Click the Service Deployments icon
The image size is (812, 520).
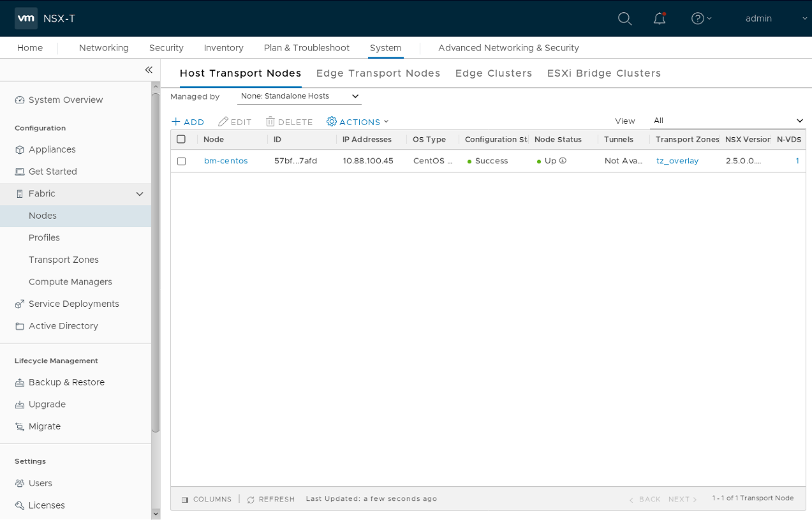[x=20, y=304]
